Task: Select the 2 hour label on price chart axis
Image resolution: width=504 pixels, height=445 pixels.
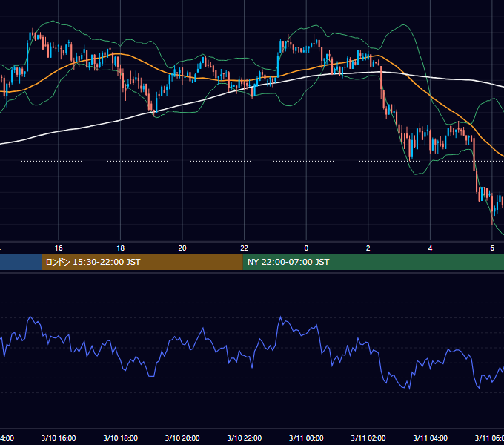Action: pyautogui.click(x=368, y=248)
